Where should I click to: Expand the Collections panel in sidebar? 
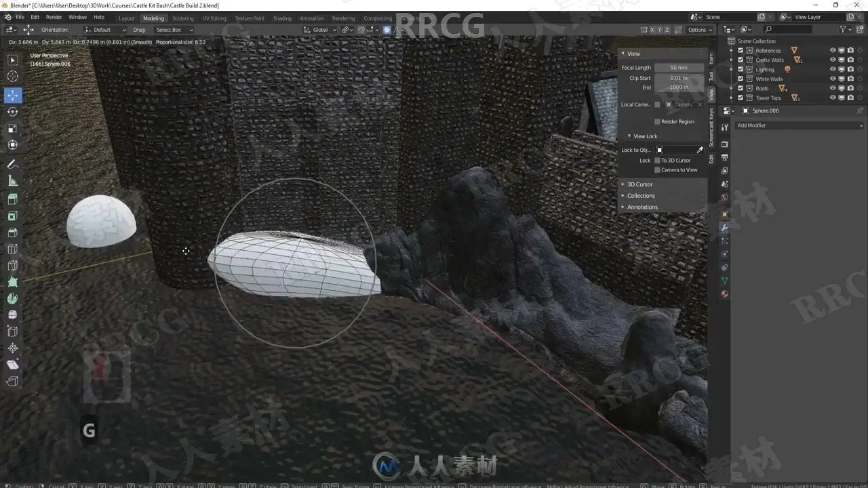[641, 195]
